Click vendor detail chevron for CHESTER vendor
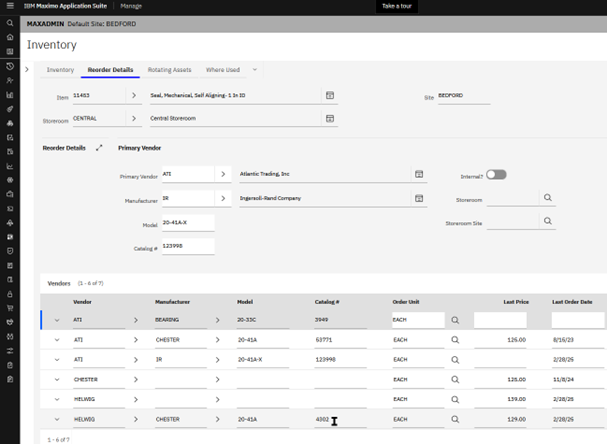Image resolution: width=607 pixels, height=444 pixels. [135, 379]
